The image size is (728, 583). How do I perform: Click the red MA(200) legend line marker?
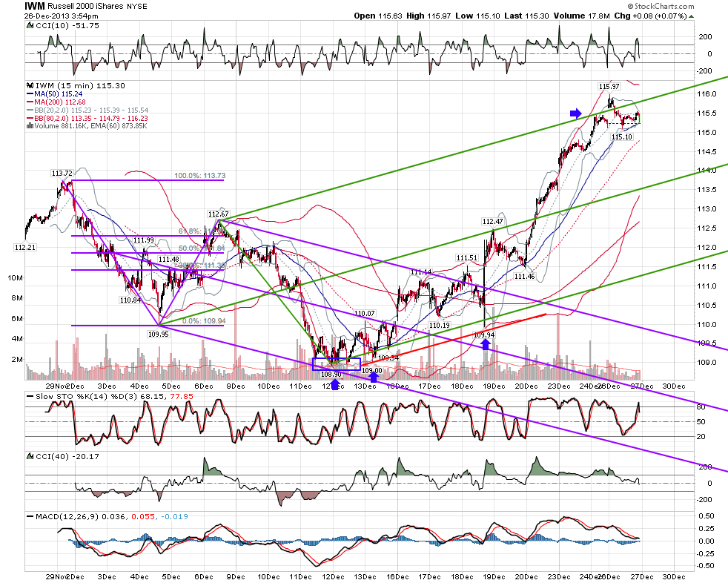point(30,102)
